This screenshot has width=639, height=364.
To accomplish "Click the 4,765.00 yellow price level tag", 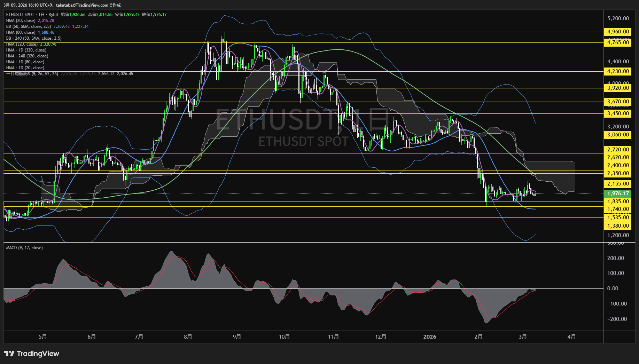I will point(618,42).
